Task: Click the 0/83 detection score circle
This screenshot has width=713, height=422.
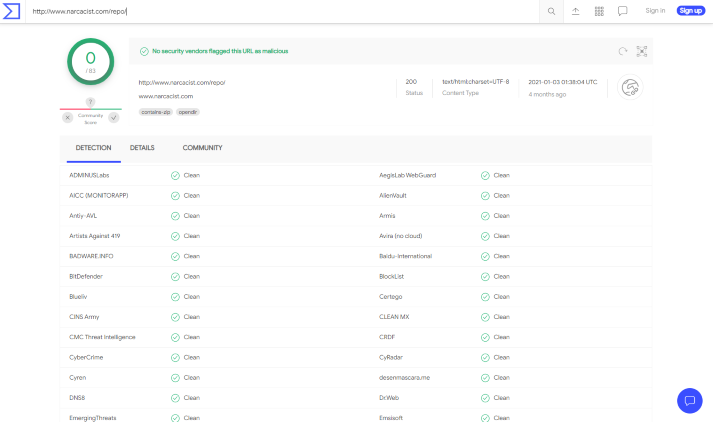Action: click(x=90, y=61)
